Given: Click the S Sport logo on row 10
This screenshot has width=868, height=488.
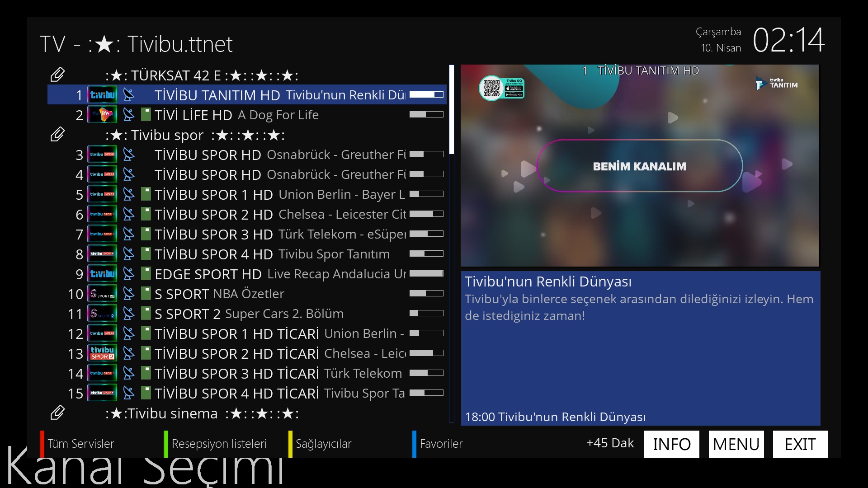Looking at the screenshot, I should coord(102,294).
